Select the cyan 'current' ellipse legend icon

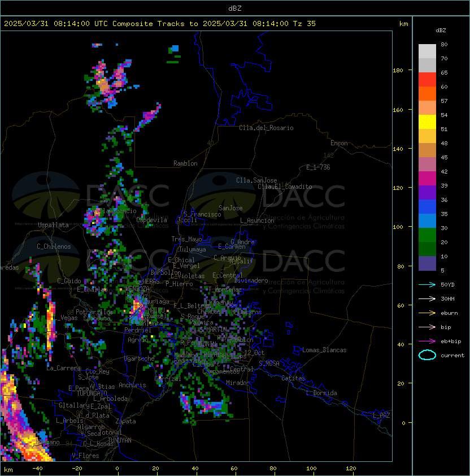click(x=427, y=355)
